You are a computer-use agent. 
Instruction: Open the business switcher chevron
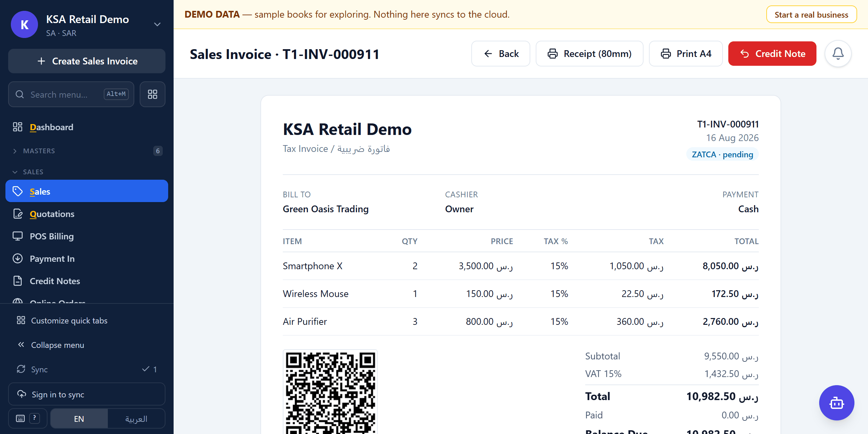click(x=157, y=24)
